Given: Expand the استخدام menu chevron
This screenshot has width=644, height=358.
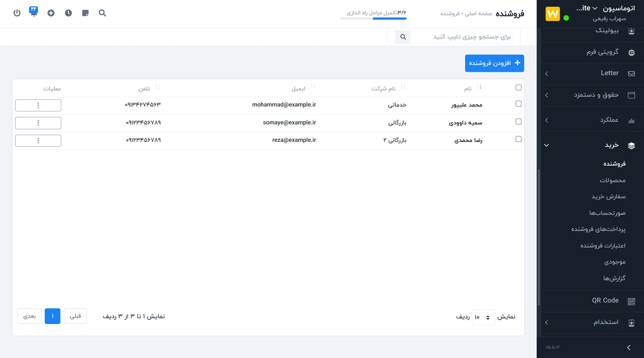Looking at the screenshot, I should pyautogui.click(x=547, y=323).
